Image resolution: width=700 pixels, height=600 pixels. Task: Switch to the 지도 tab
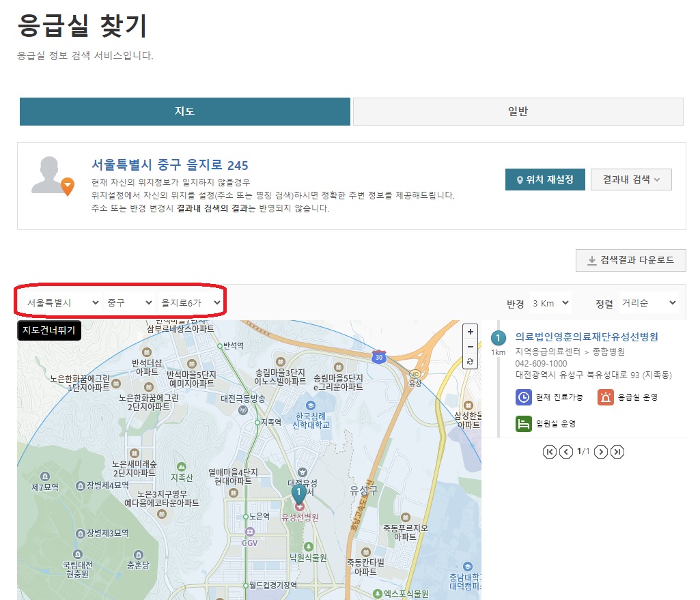tap(185, 111)
